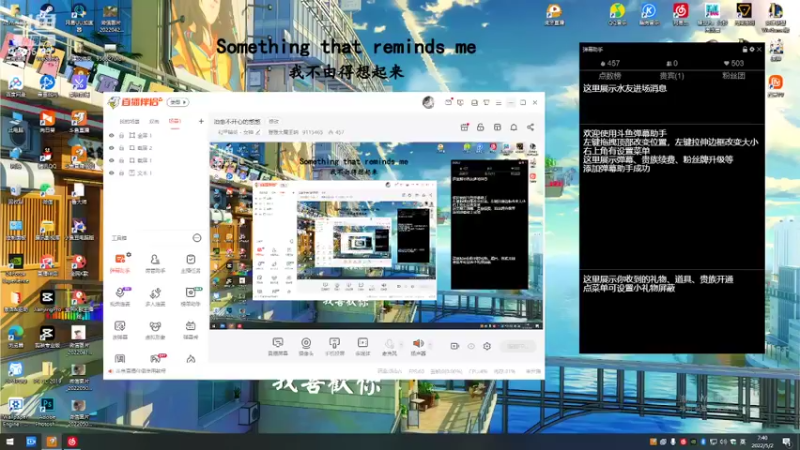Switch to 贵宾(1) tab in danmaku assistant

[x=671, y=76]
